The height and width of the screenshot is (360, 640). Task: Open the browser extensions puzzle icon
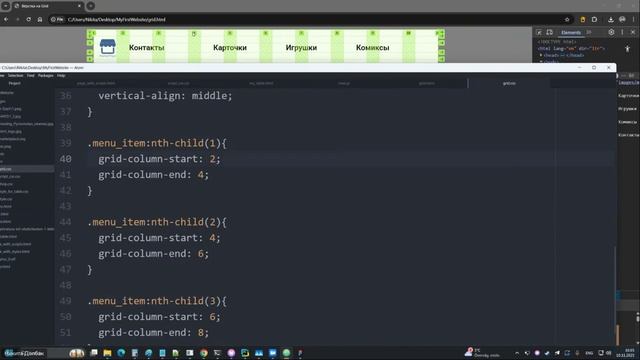point(594,19)
